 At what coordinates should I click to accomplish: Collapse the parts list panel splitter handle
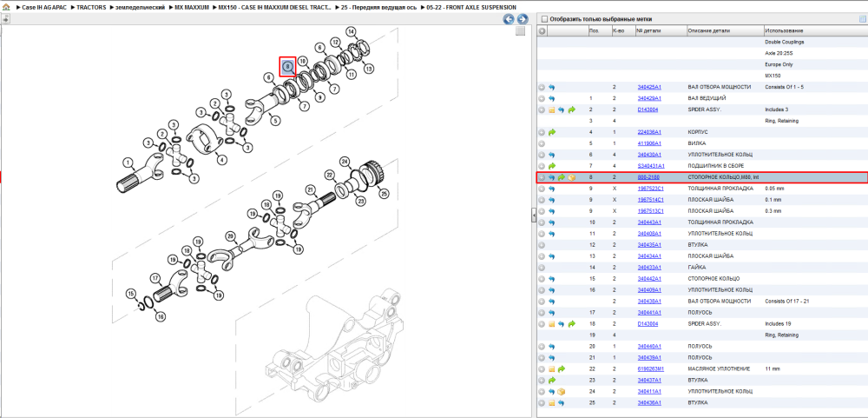pyautogui.click(x=533, y=215)
